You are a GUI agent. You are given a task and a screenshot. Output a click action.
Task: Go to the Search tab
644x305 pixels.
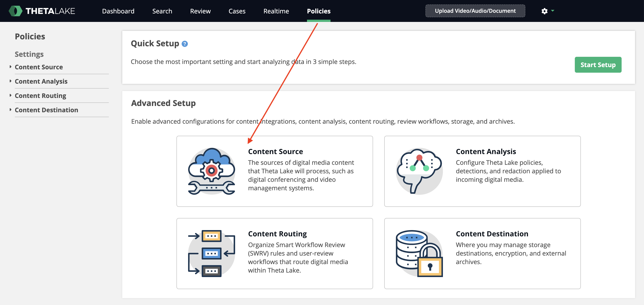tap(162, 11)
